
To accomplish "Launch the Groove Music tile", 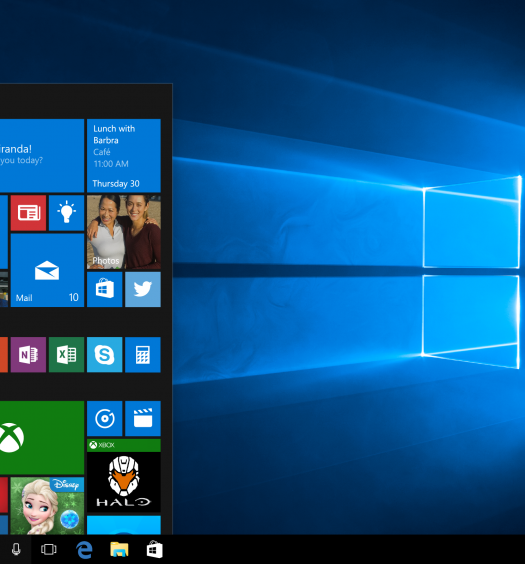I will pyautogui.click(x=105, y=419).
